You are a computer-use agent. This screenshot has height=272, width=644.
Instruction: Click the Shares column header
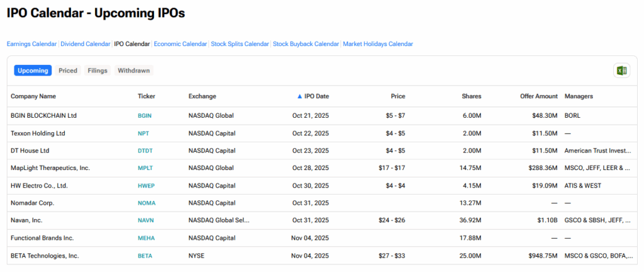tap(471, 96)
